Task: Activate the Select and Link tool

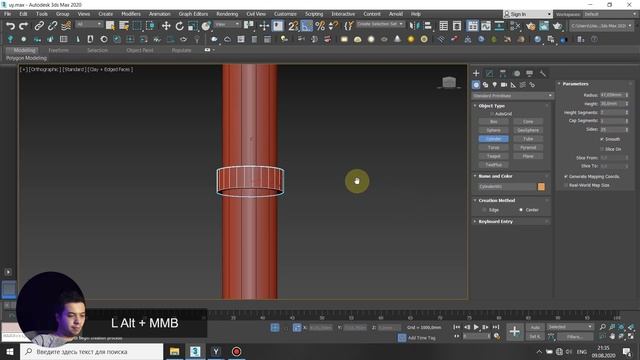Action: coord(39,26)
